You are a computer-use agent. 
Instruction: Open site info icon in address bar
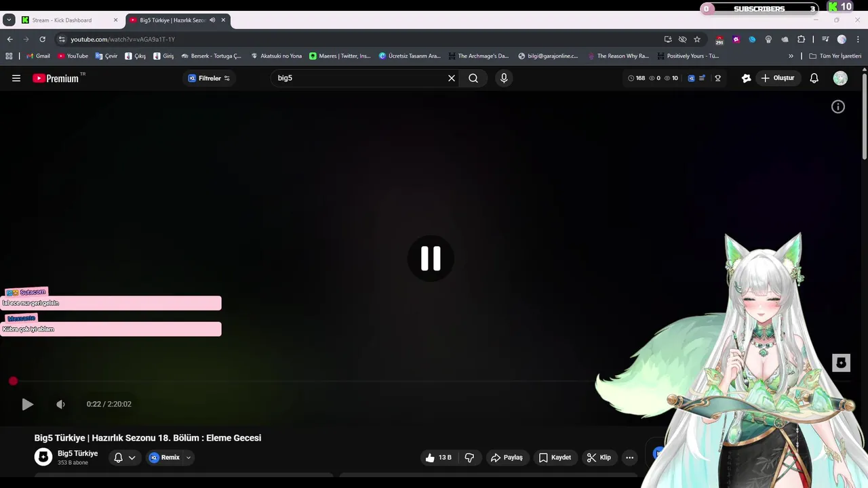[x=62, y=39]
